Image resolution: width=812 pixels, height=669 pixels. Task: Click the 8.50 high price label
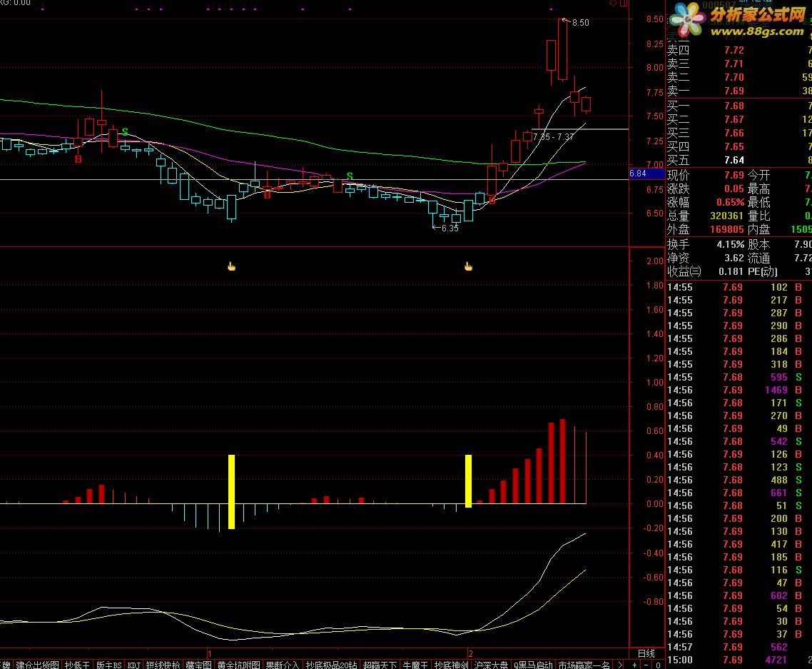point(581,23)
